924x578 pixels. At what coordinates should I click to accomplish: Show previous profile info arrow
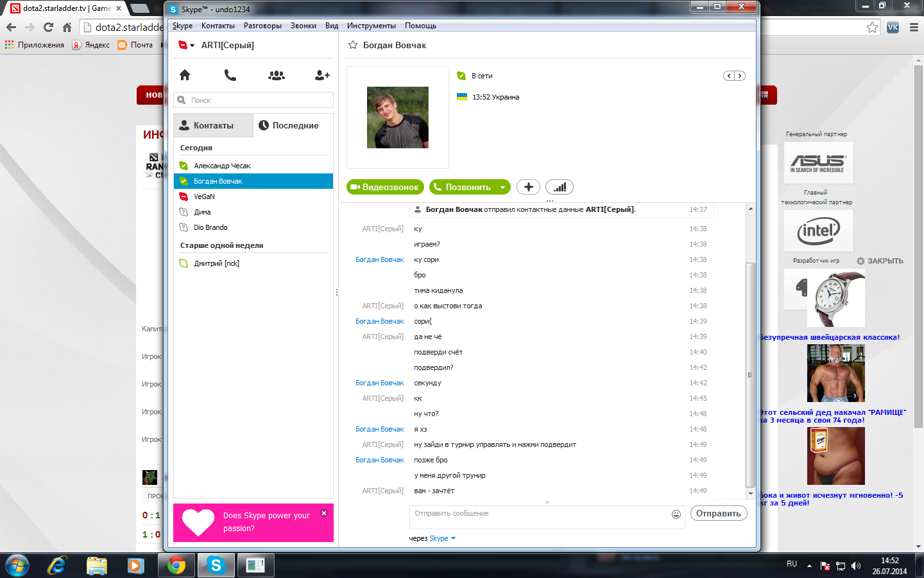point(728,76)
